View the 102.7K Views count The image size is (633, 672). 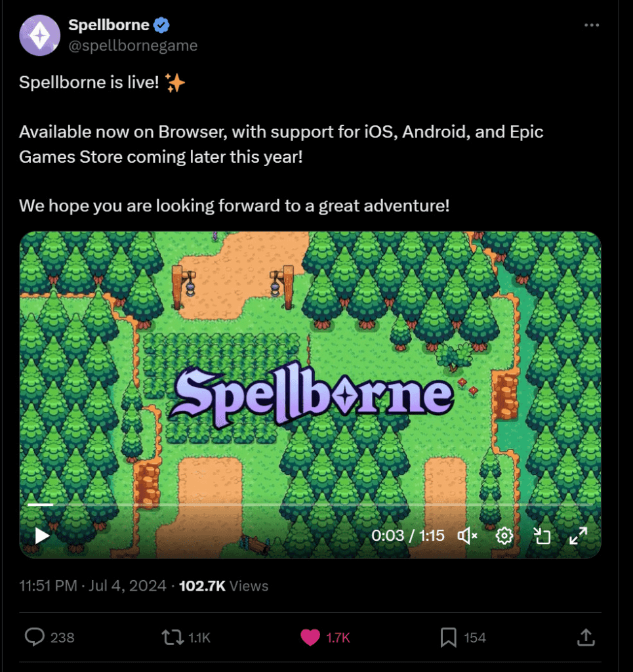click(224, 585)
